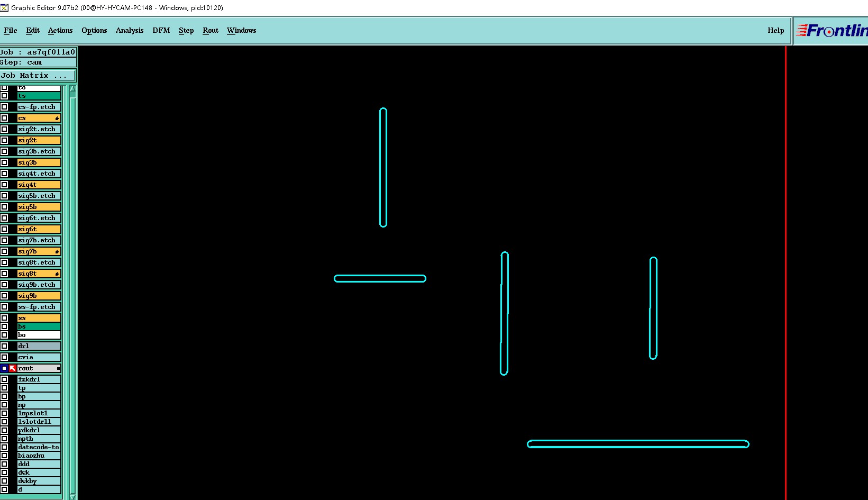
Task: Toggle display checkbox for cvia layer
Action: [x=4, y=357]
